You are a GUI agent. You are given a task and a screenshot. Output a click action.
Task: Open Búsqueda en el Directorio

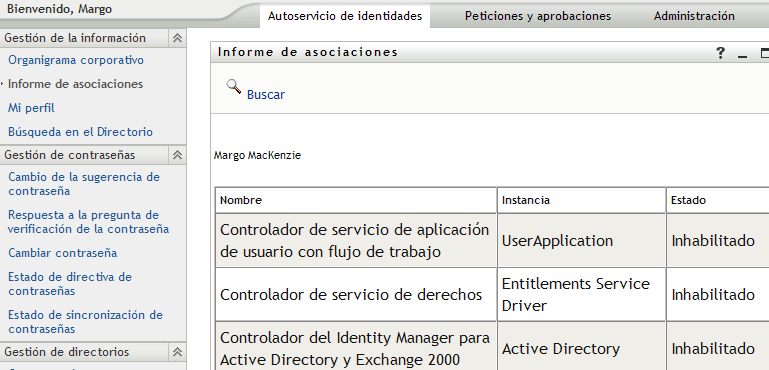[80, 132]
